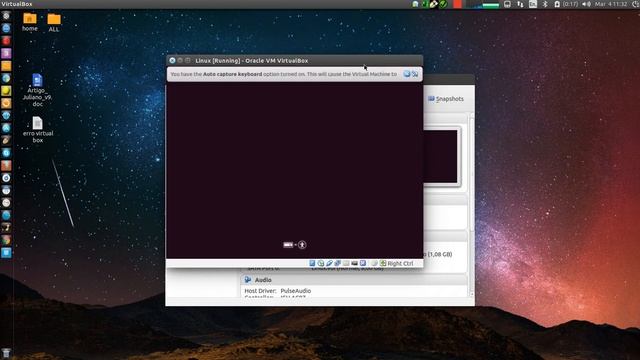Open the home folder on desktop
This screenshot has height=360, width=640.
30,22
